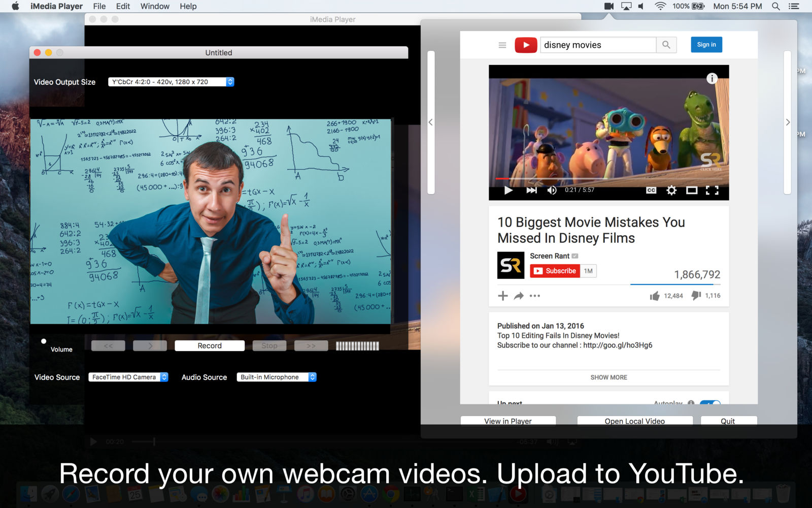812x508 pixels.
Task: Click the left scrollbar in popover
Action: (x=431, y=122)
